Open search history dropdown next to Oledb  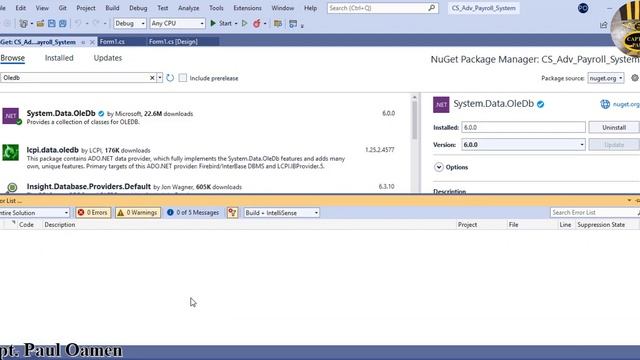pos(160,78)
